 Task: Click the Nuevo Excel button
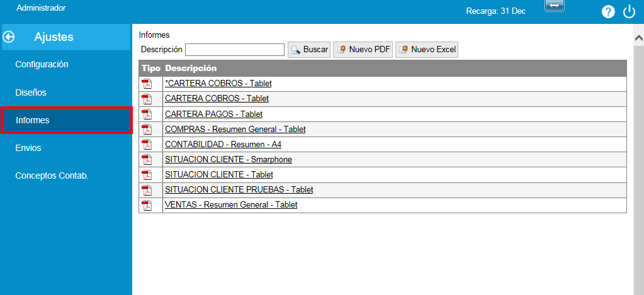(427, 50)
